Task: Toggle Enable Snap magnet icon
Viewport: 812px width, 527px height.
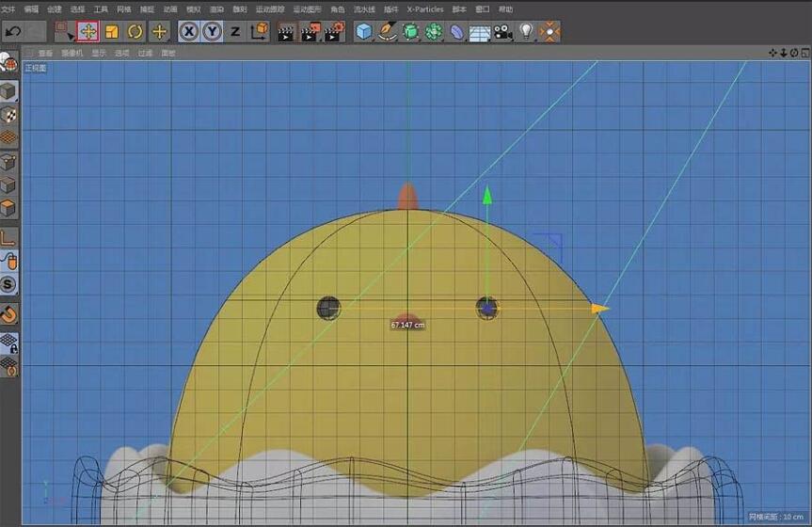Action: [x=8, y=313]
